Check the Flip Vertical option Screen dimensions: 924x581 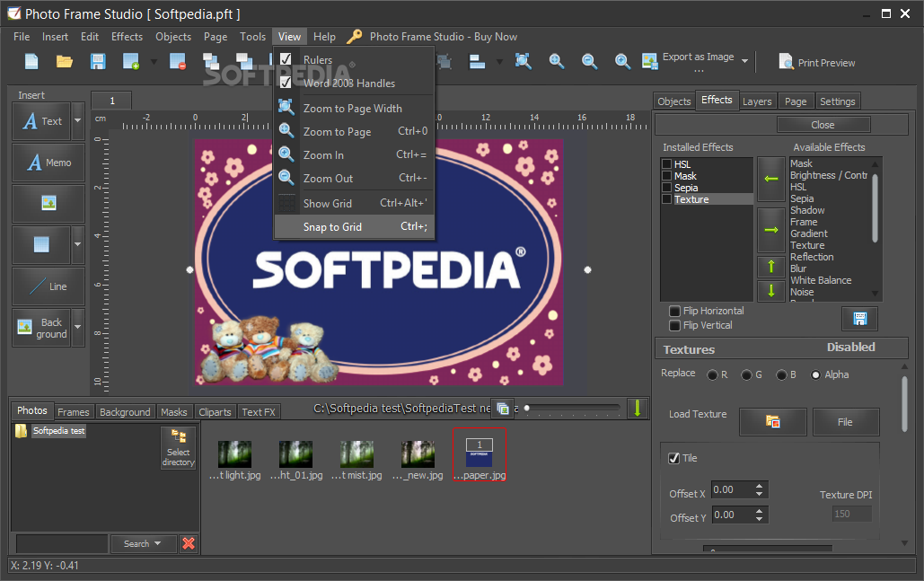coord(674,325)
